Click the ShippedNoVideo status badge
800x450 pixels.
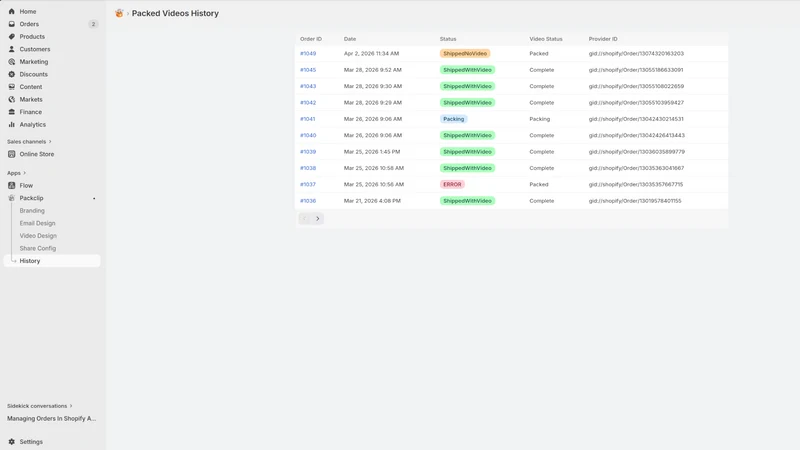click(x=465, y=54)
